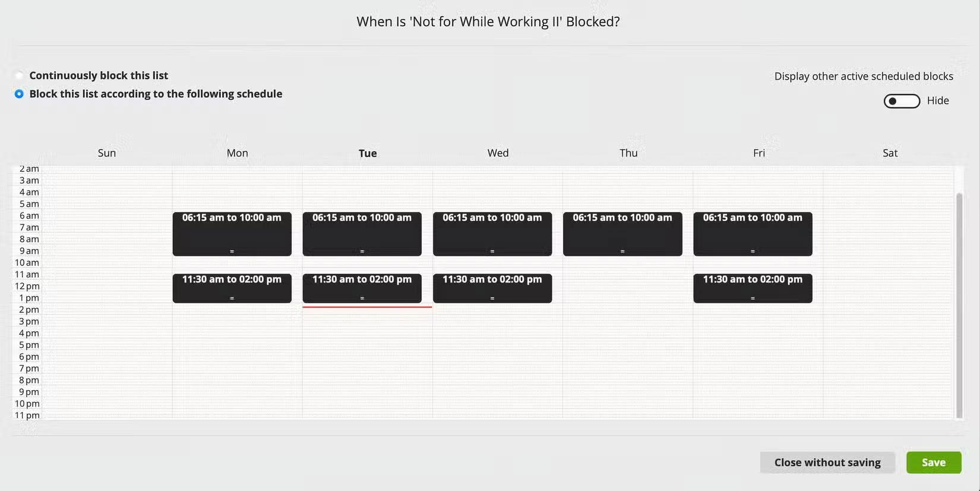Screen dimensions: 980x491
Task: Grab resize handle of Thursday morning block
Action: pyautogui.click(x=622, y=252)
